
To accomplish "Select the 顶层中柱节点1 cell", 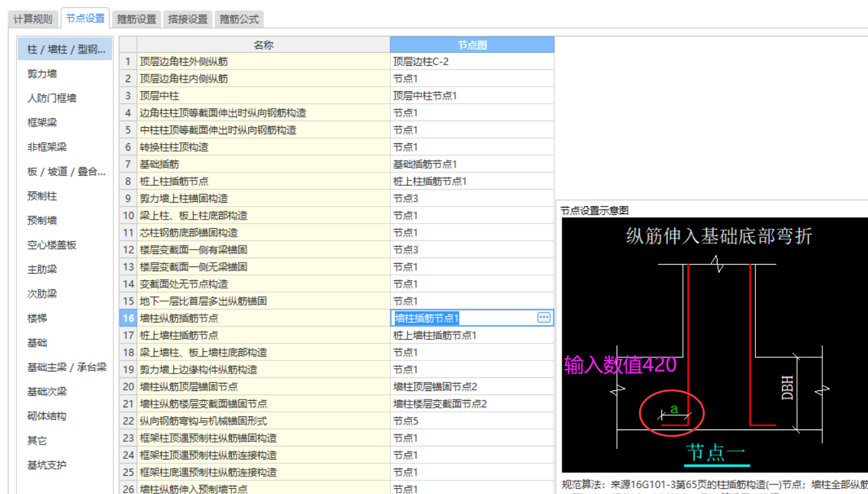I will point(472,96).
